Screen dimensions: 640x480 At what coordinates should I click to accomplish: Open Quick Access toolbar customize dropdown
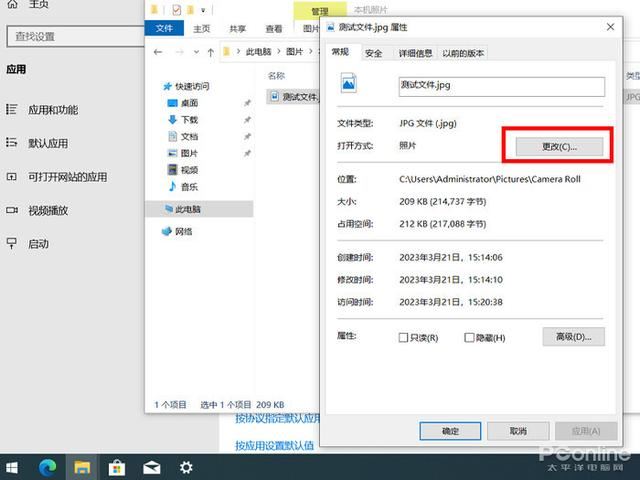(x=203, y=10)
